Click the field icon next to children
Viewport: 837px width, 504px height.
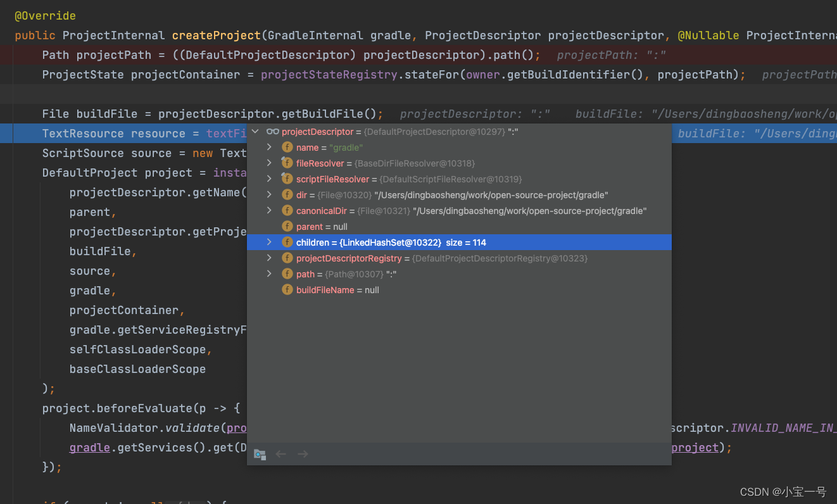click(x=287, y=243)
